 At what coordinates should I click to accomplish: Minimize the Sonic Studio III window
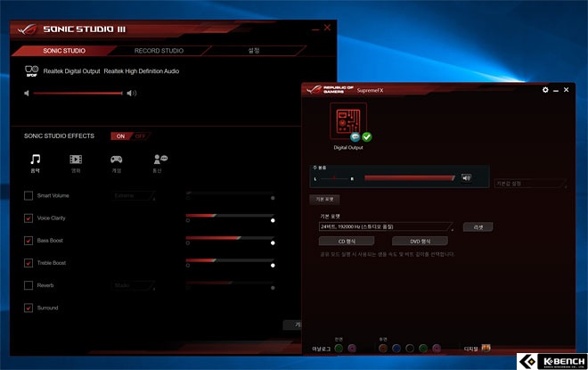[x=315, y=29]
